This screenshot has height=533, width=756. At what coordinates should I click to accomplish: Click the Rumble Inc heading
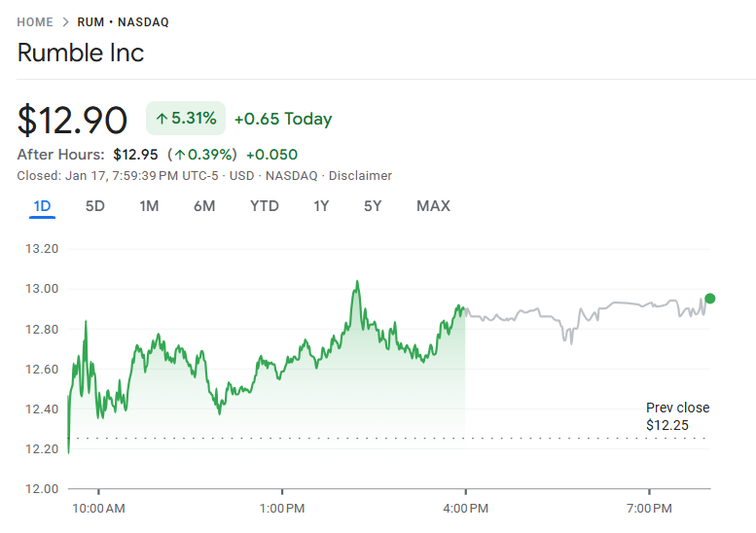[x=81, y=53]
